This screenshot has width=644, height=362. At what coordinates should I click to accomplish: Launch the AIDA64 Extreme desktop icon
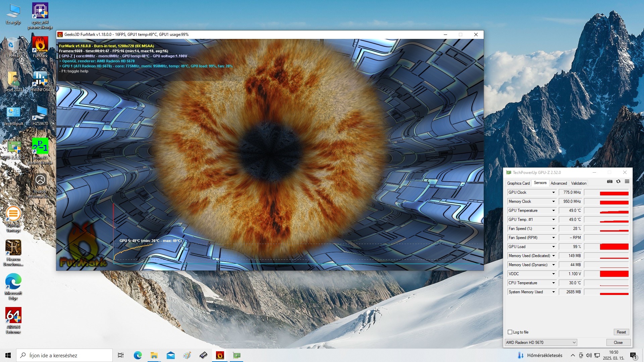(x=13, y=321)
